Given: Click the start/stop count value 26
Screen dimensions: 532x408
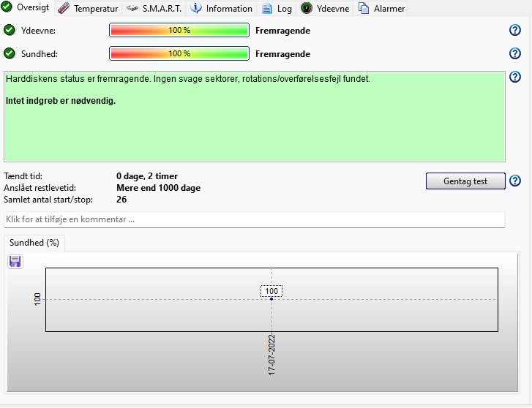Looking at the screenshot, I should point(121,200).
